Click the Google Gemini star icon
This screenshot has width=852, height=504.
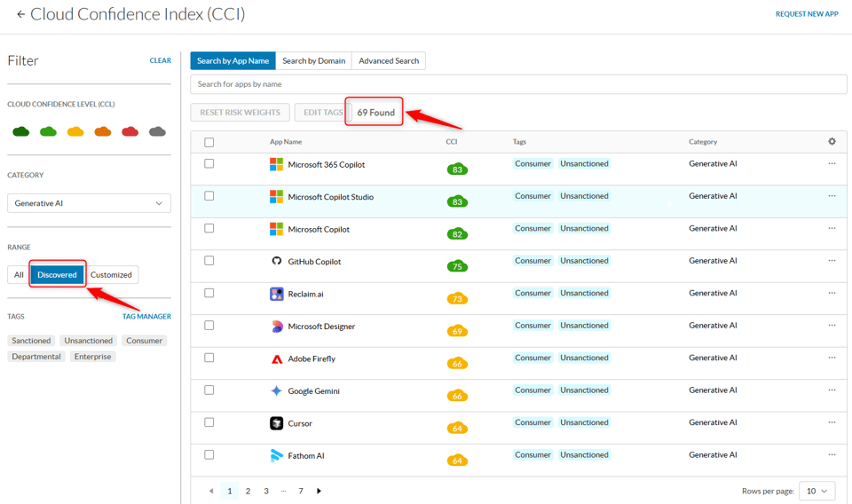click(x=276, y=390)
